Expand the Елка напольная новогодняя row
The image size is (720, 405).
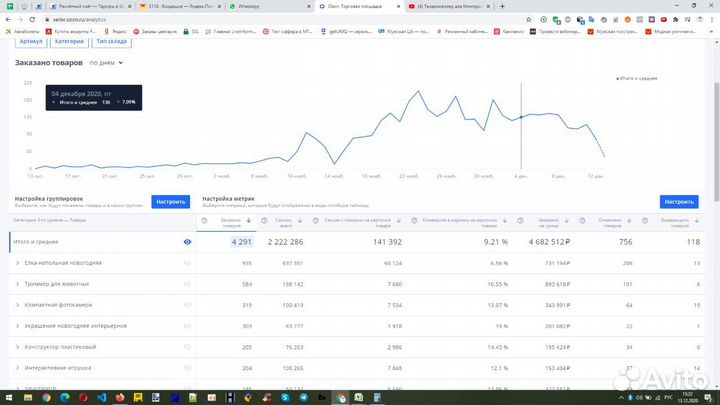point(17,262)
